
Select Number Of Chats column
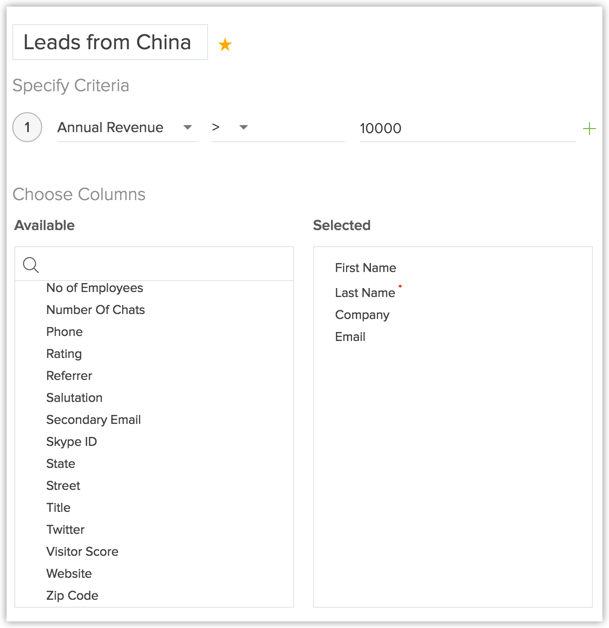[x=95, y=310]
